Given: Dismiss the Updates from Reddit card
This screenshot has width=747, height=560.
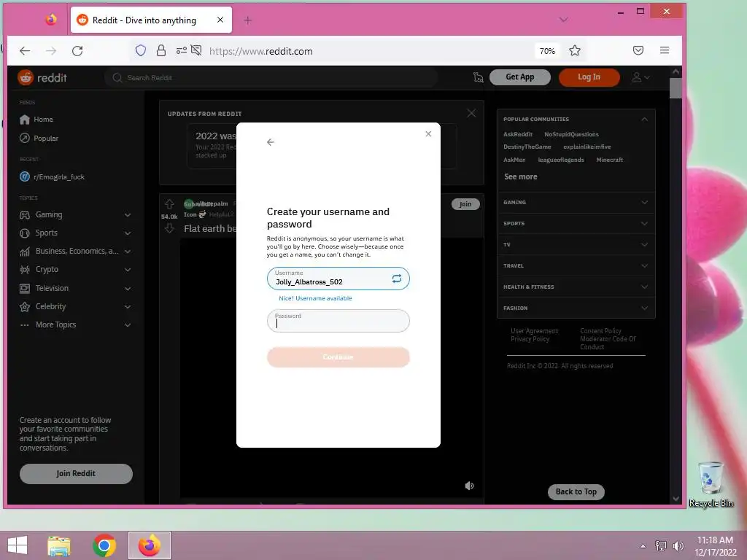Looking at the screenshot, I should (x=471, y=113).
